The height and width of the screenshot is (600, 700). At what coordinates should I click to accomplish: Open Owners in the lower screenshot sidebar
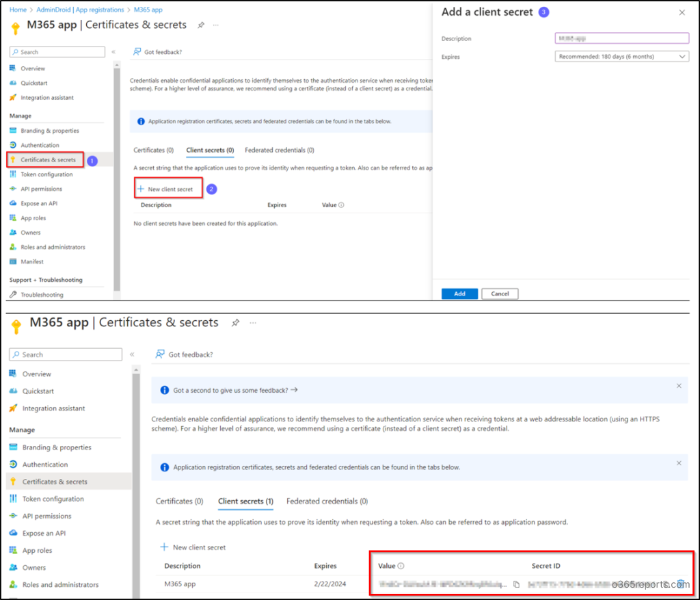click(x=27, y=567)
